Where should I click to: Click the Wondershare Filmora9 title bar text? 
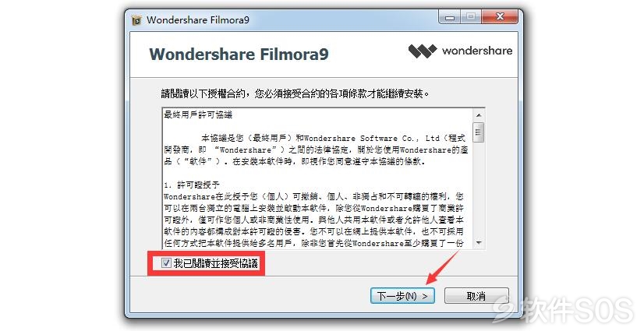198,19
